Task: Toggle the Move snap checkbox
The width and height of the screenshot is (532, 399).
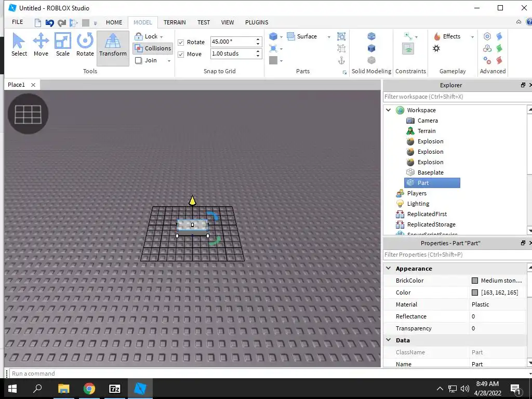Action: point(181,54)
